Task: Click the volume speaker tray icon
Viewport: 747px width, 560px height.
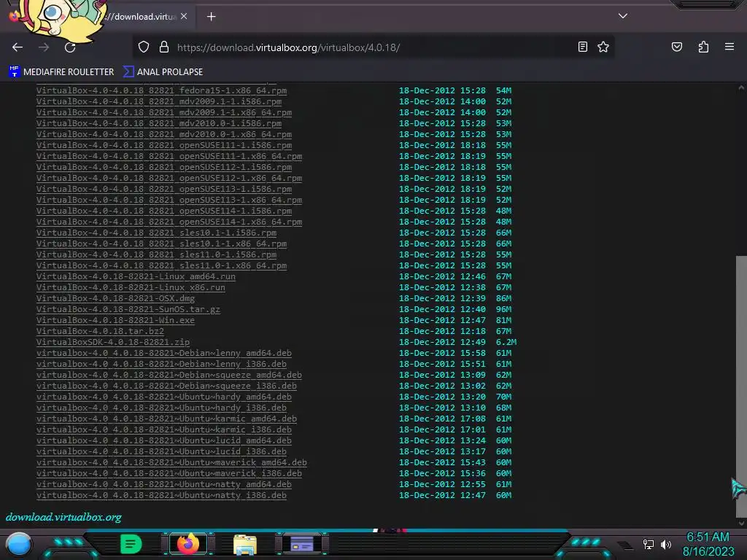Action: [665, 544]
